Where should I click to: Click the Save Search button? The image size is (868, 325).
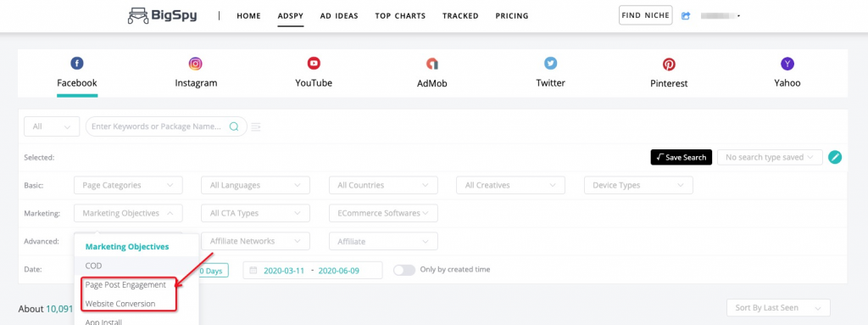coord(681,158)
